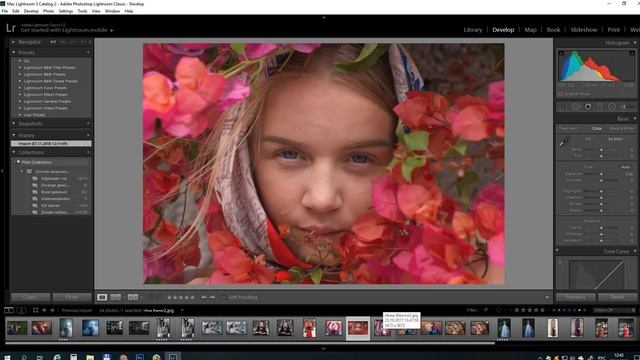Select Black & White treatment option
The width and height of the screenshot is (640, 360).
click(621, 129)
